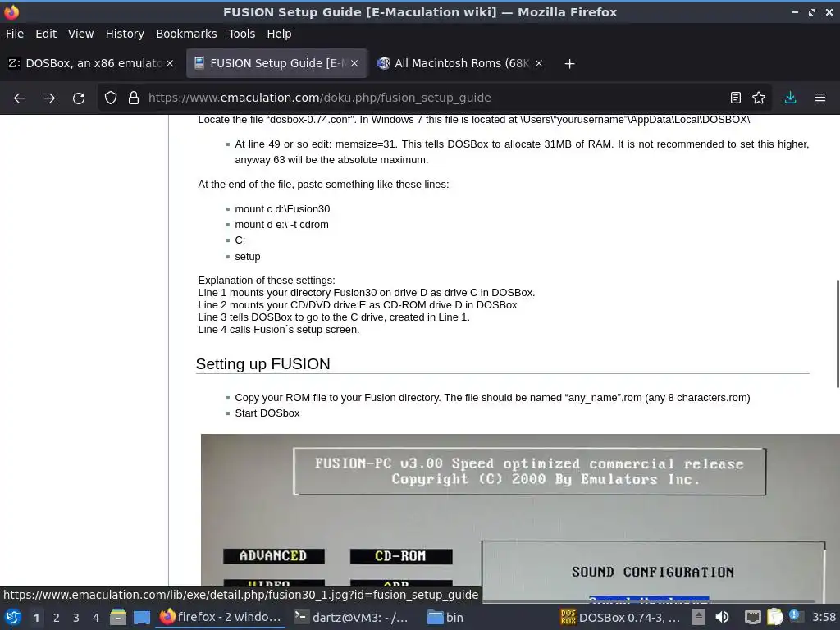Viewport: 840px width, 630px height.
Task: Click the eject media tray icon
Action: click(699, 617)
